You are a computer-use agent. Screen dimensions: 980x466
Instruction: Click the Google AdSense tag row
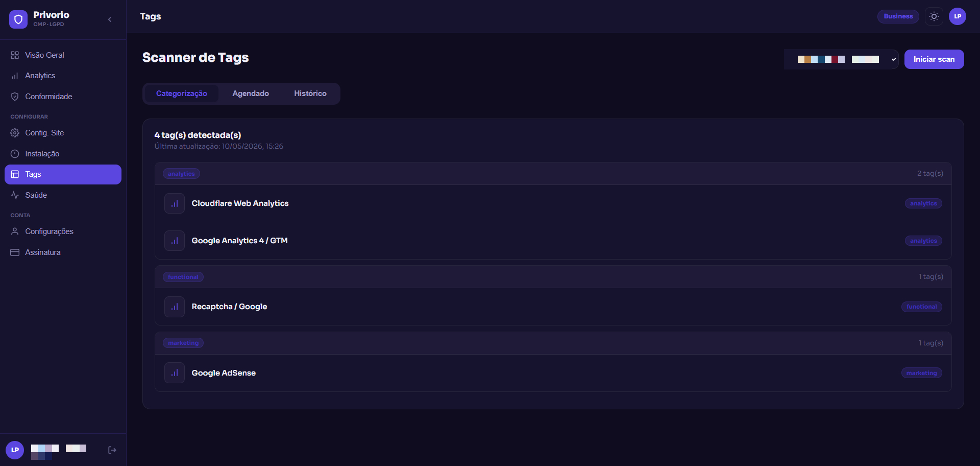(x=553, y=373)
